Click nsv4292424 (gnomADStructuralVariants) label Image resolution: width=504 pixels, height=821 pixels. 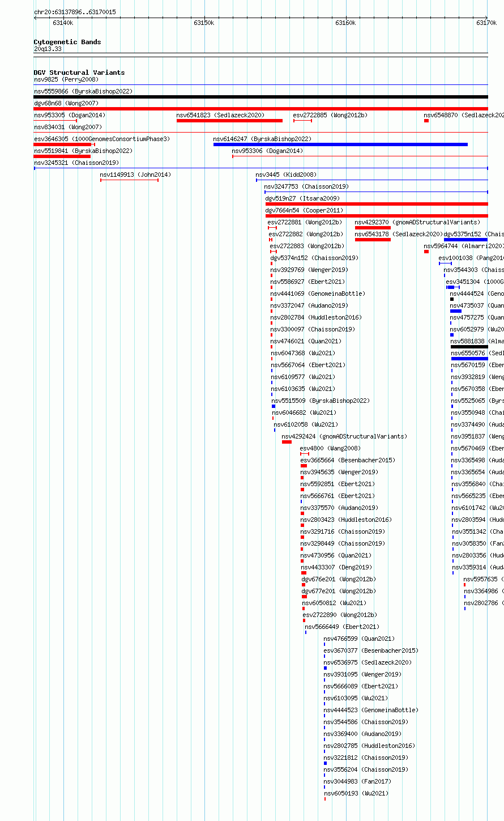pos(344,436)
